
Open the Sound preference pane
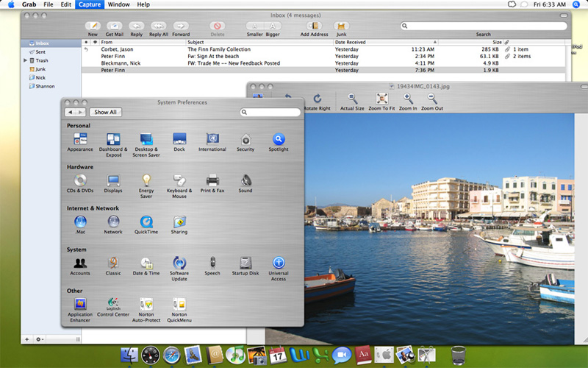click(x=245, y=180)
